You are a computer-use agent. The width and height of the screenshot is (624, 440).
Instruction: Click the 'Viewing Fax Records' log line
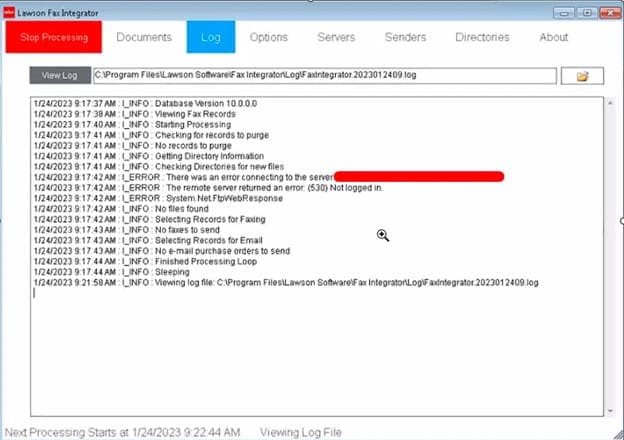[x=135, y=114]
